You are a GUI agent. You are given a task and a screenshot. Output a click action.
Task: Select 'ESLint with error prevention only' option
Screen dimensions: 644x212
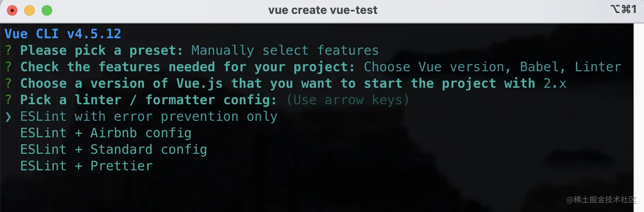[x=148, y=116]
